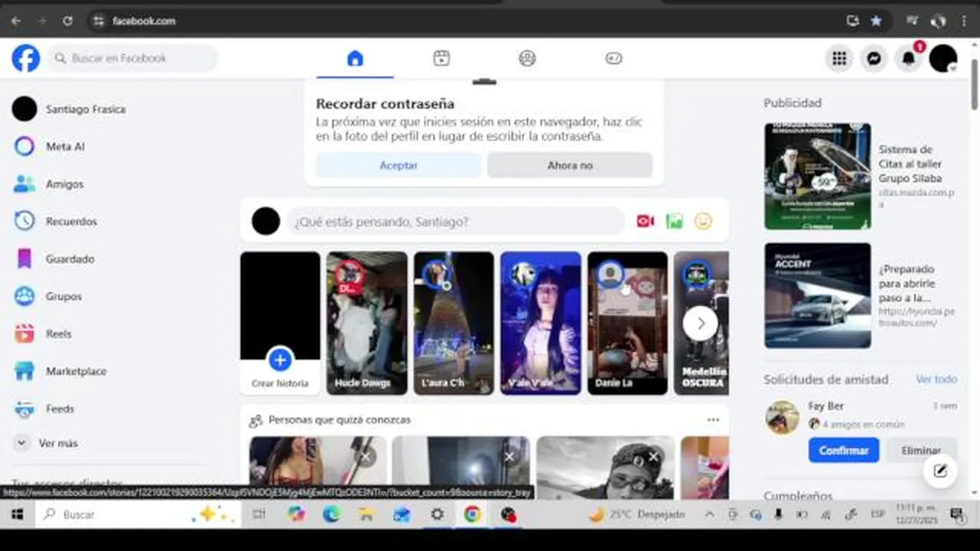This screenshot has height=551, width=980.
Task: Click Aceptar to remember password
Action: [x=398, y=165]
